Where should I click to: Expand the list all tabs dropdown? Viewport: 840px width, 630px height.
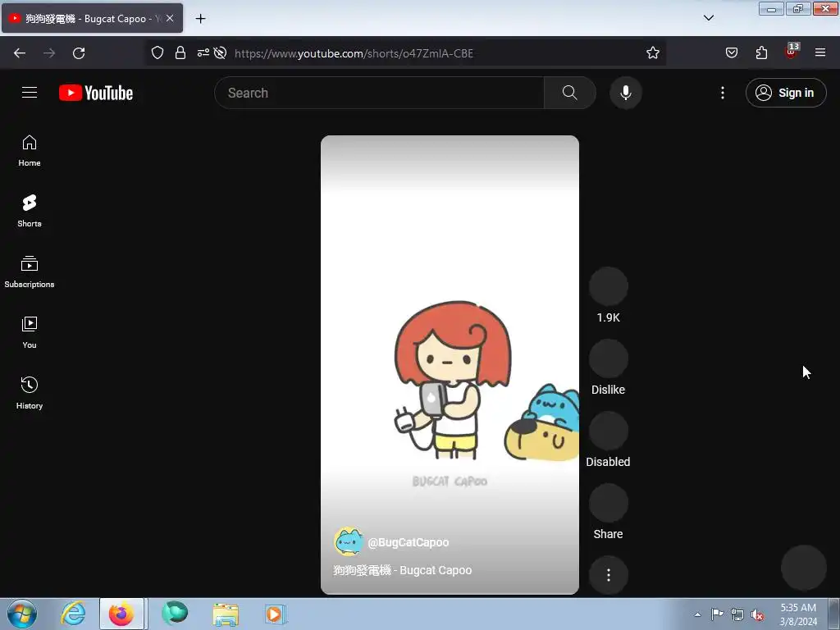[708, 18]
